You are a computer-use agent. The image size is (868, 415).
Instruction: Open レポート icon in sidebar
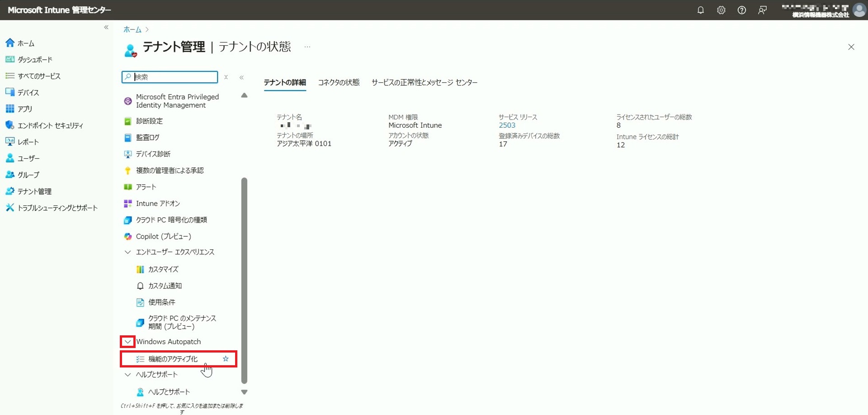click(x=10, y=142)
